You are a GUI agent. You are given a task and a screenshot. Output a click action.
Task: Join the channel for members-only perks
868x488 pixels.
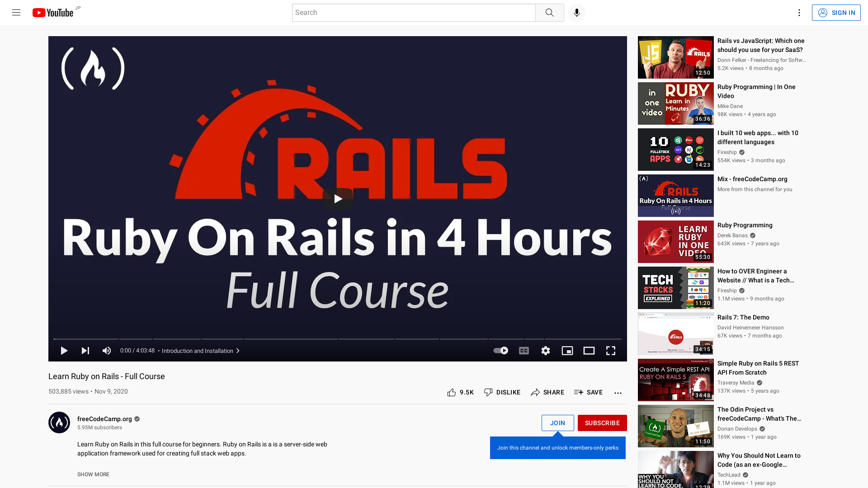pyautogui.click(x=557, y=422)
